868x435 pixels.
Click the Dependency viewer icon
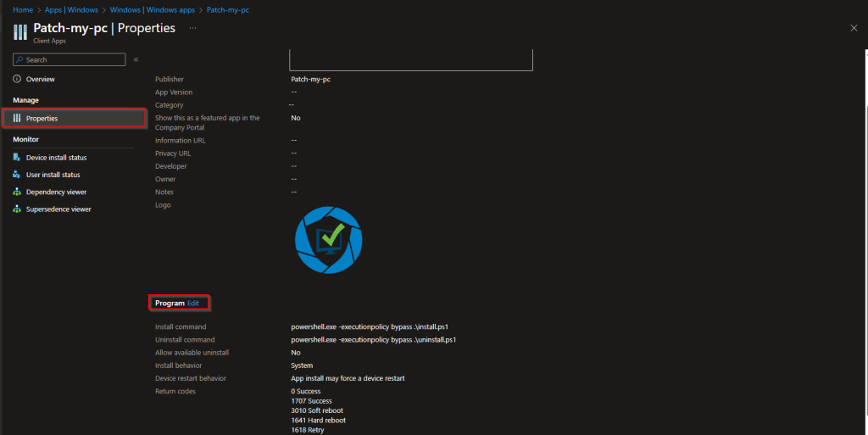pyautogui.click(x=17, y=192)
